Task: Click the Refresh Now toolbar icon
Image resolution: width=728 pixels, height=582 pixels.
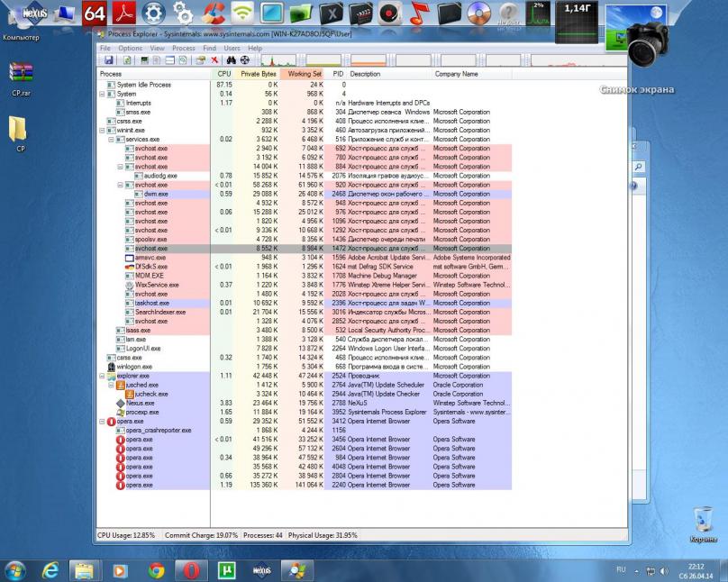Action: click(x=127, y=59)
